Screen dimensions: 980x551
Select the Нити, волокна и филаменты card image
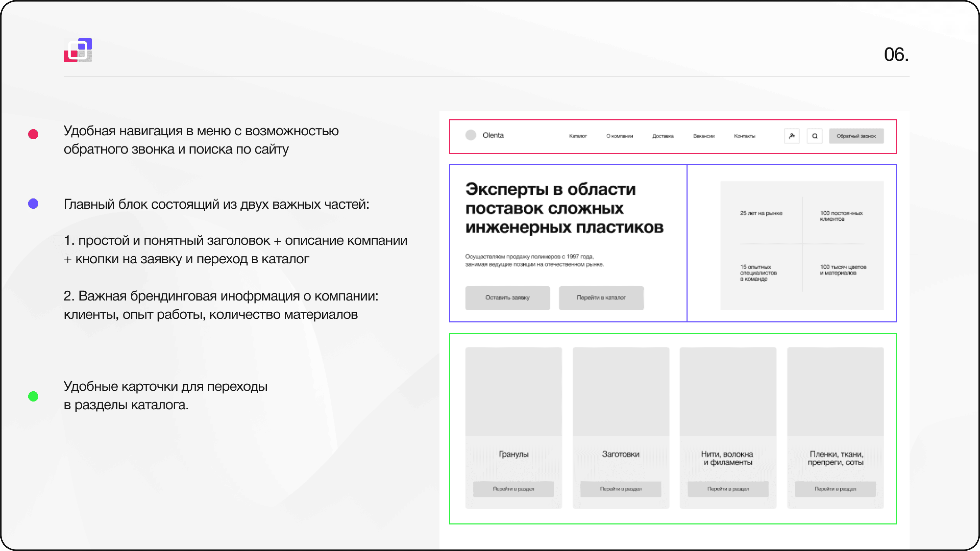tap(728, 391)
